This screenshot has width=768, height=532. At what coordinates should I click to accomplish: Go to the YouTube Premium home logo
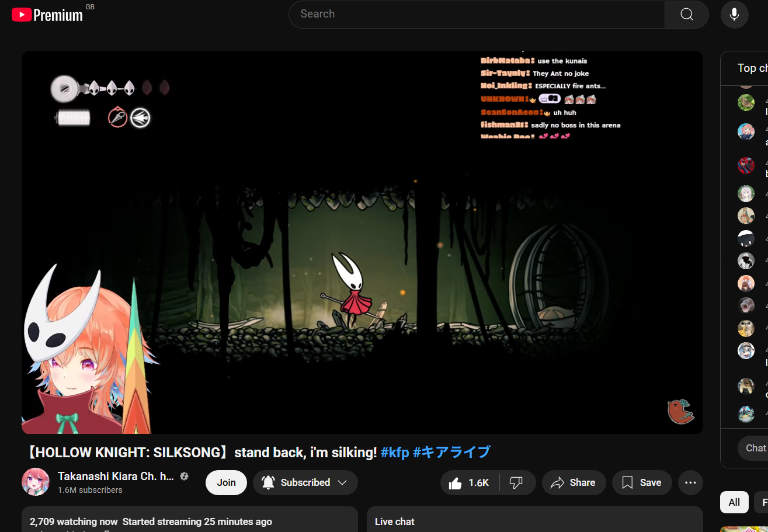[x=47, y=15]
